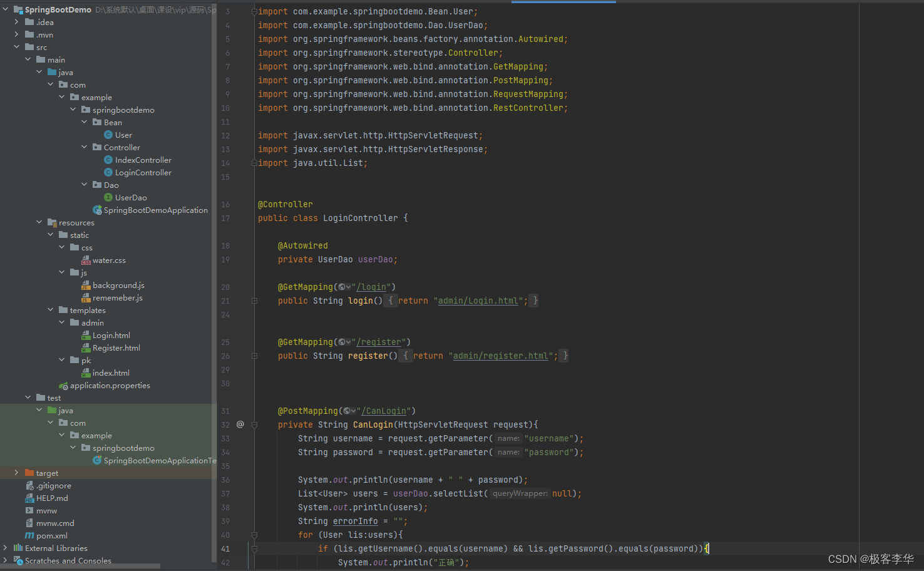The width and height of the screenshot is (924, 571).
Task: Collapse the Dao package
Action: click(x=85, y=185)
